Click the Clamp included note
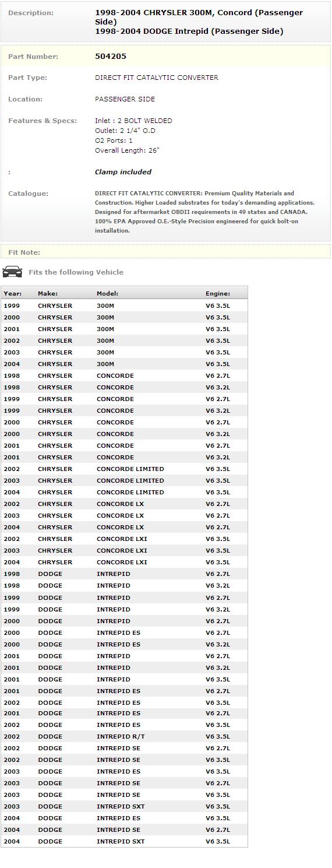The height and width of the screenshot is (868, 332). [123, 172]
